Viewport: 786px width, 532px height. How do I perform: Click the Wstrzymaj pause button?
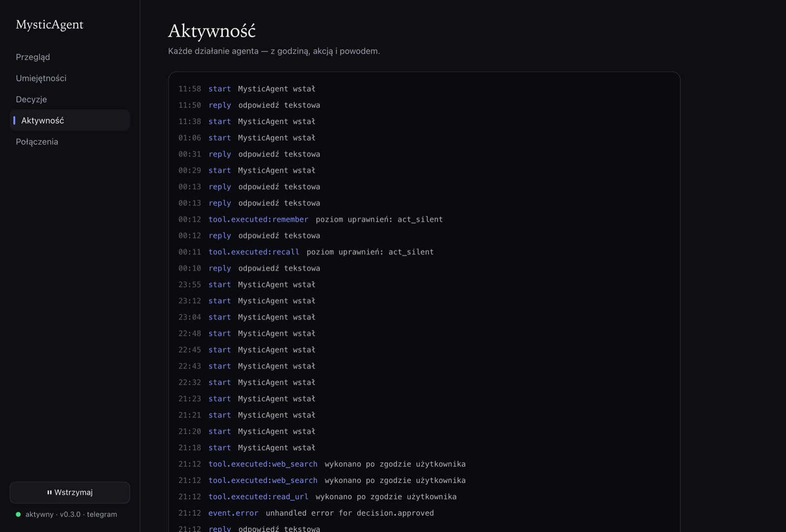[x=70, y=492]
